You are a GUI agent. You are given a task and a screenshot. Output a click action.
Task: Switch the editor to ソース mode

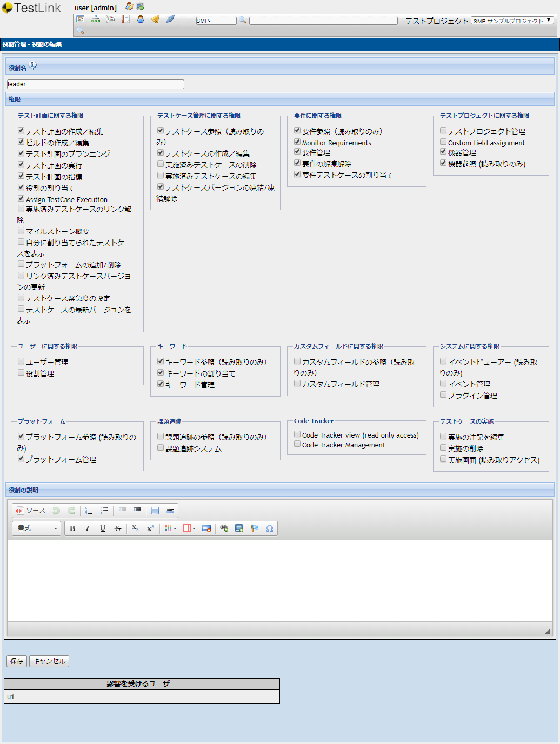point(32,510)
